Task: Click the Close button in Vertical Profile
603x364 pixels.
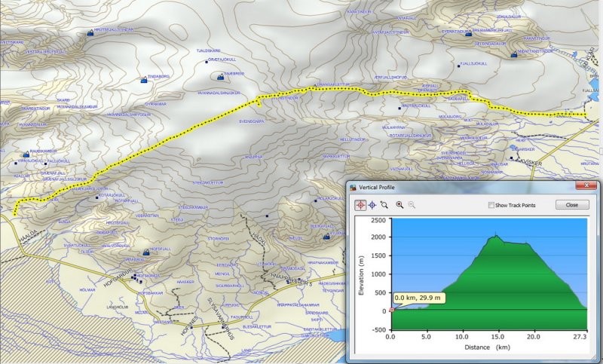Action: coord(572,205)
